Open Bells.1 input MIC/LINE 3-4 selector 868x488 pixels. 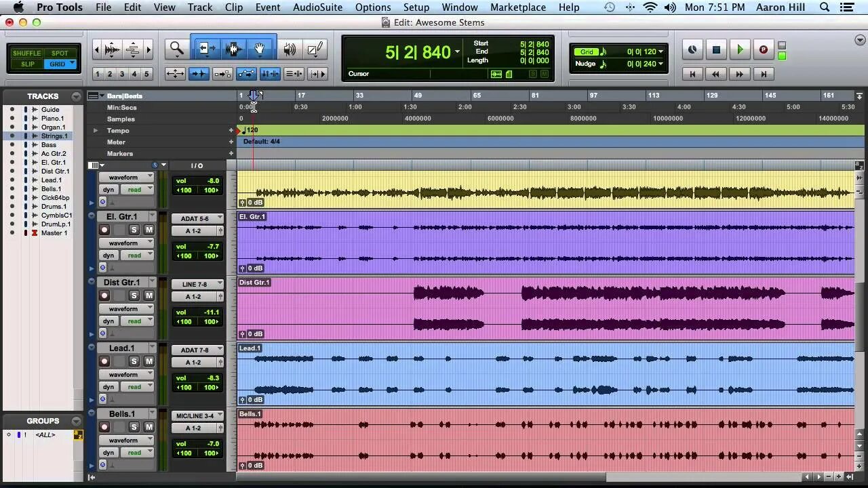197,415
